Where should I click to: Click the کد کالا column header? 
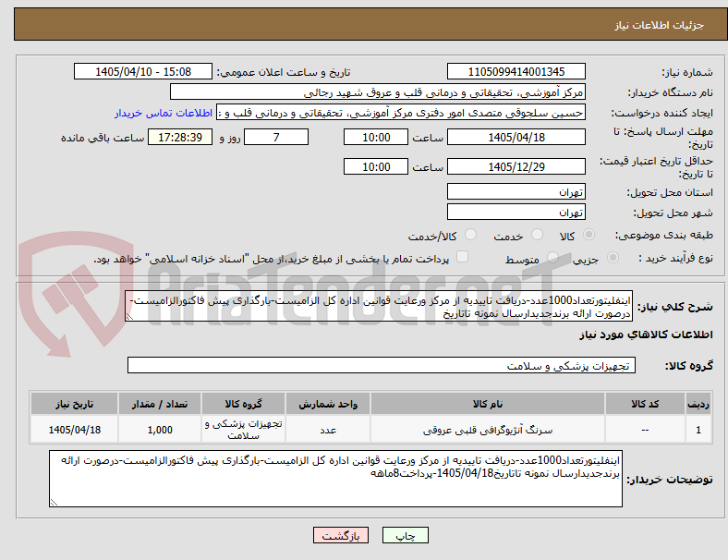point(646,404)
